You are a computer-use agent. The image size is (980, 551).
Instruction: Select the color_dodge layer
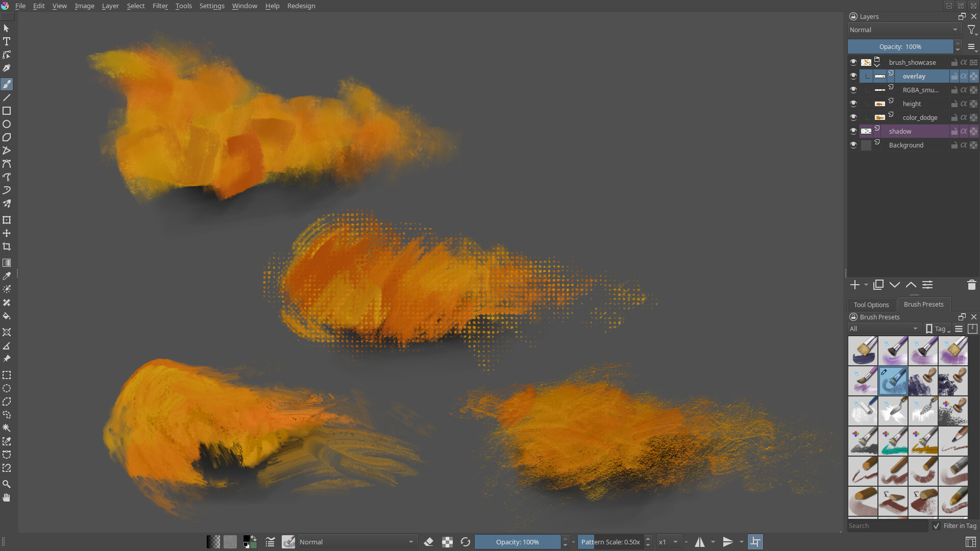920,117
